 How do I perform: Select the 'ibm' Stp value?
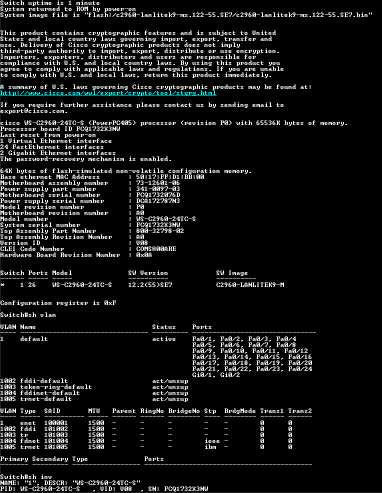[210, 447]
